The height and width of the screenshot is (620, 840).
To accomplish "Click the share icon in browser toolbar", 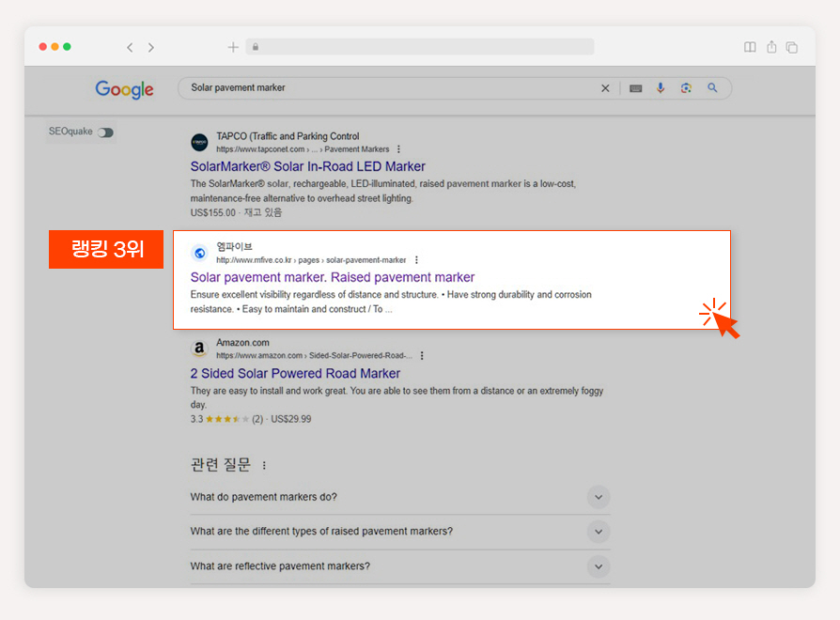I will click(771, 47).
